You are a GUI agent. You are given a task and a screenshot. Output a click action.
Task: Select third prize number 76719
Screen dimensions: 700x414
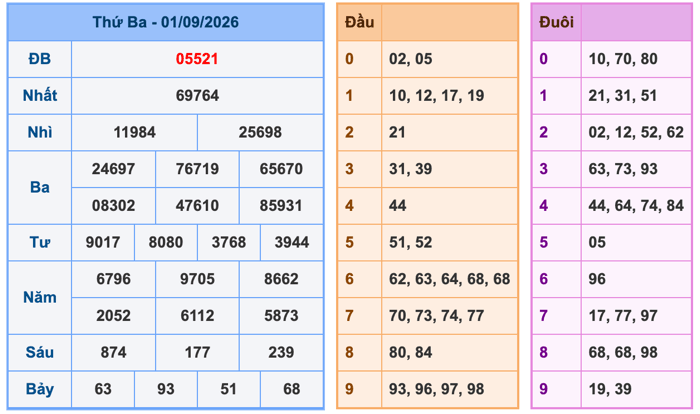point(197,169)
